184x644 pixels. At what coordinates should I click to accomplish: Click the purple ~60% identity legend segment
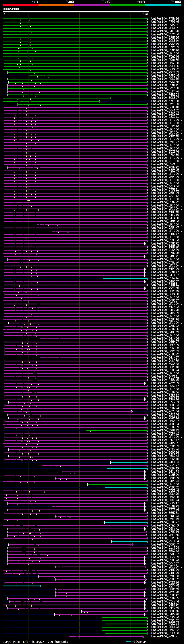click(92, 5)
